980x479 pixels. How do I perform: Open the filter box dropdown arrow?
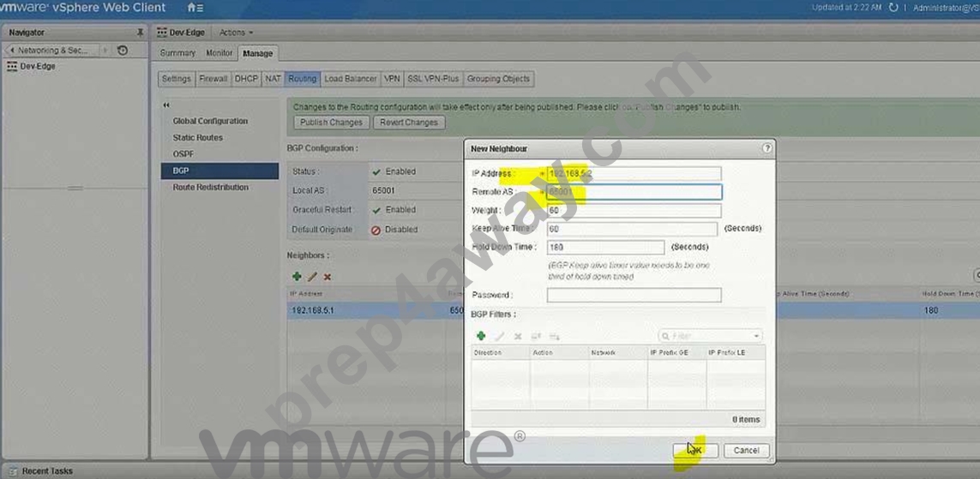tap(756, 336)
